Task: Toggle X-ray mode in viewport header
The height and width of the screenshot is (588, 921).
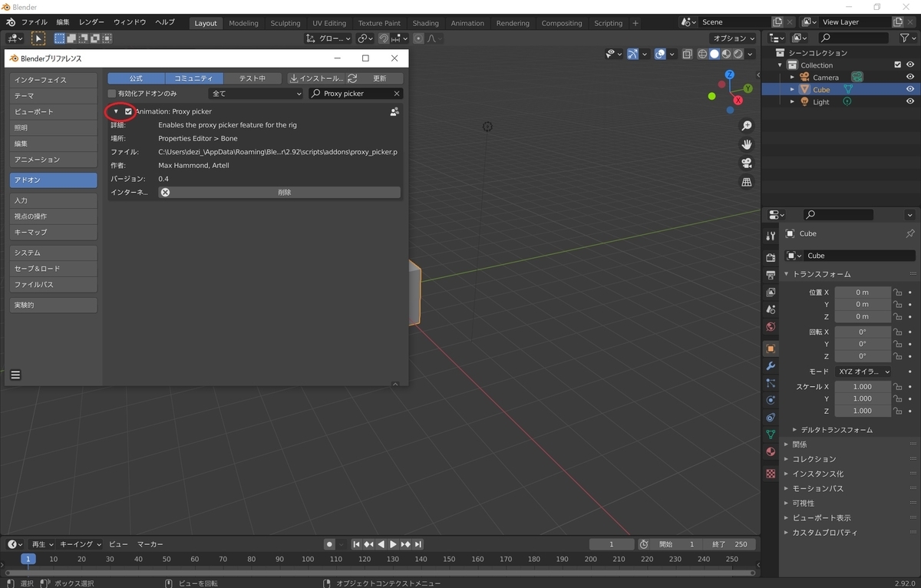Action: point(688,54)
